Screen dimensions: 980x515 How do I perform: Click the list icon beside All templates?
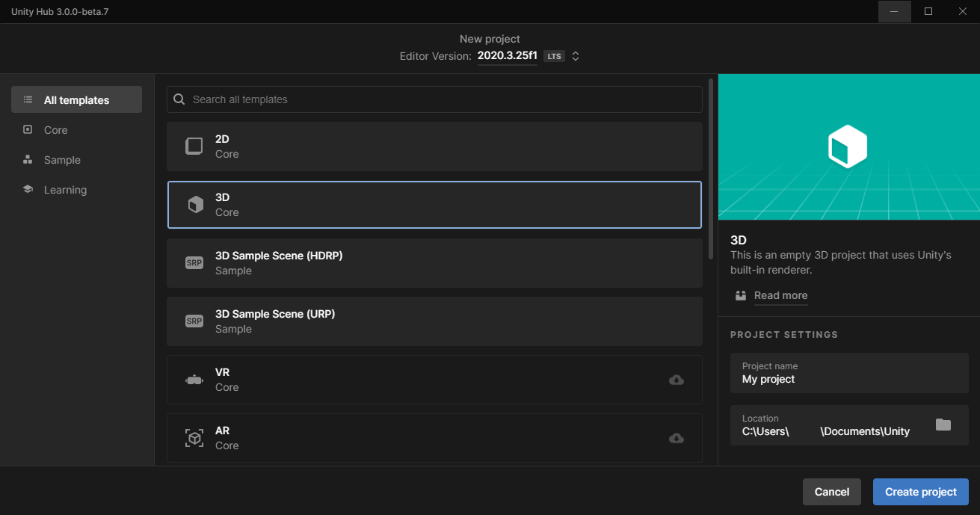(x=28, y=99)
